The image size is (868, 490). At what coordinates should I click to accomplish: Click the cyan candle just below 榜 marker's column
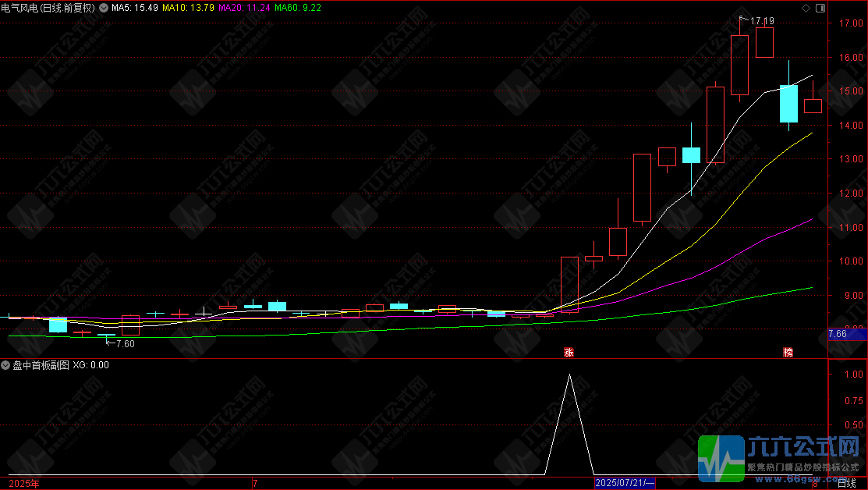pos(788,104)
